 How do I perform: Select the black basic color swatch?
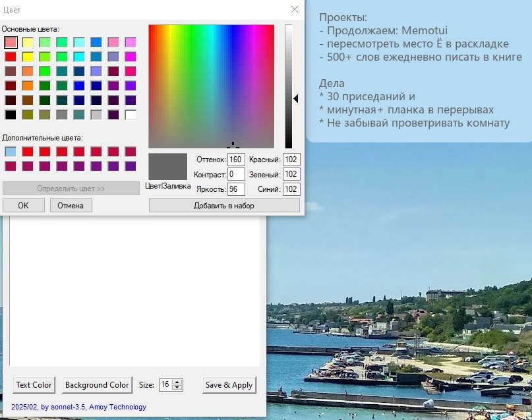[11, 115]
